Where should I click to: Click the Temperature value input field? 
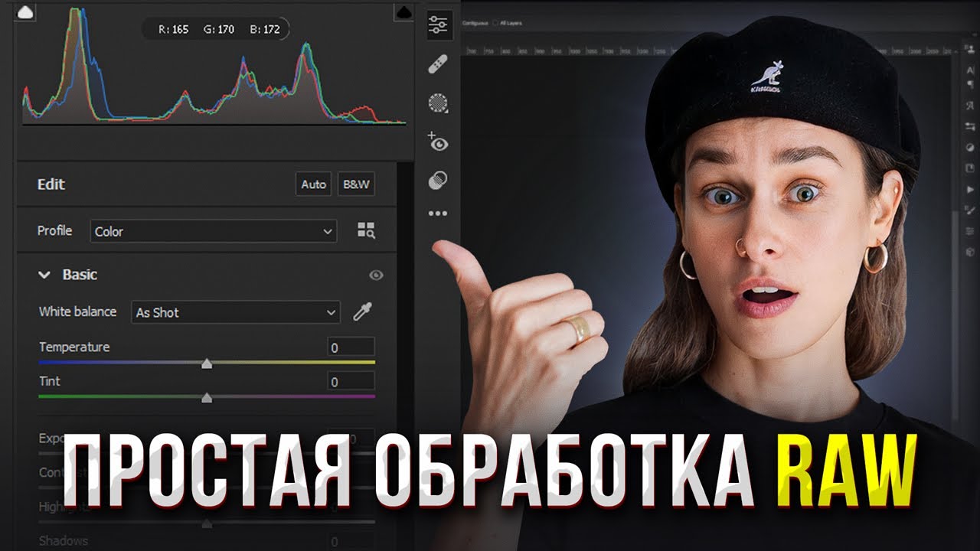click(351, 347)
